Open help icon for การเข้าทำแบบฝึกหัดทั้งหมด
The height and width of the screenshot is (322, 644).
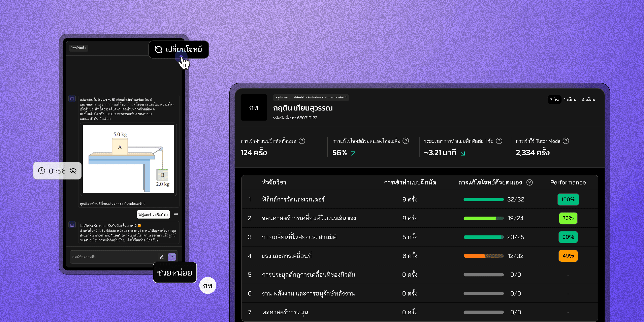point(302,141)
